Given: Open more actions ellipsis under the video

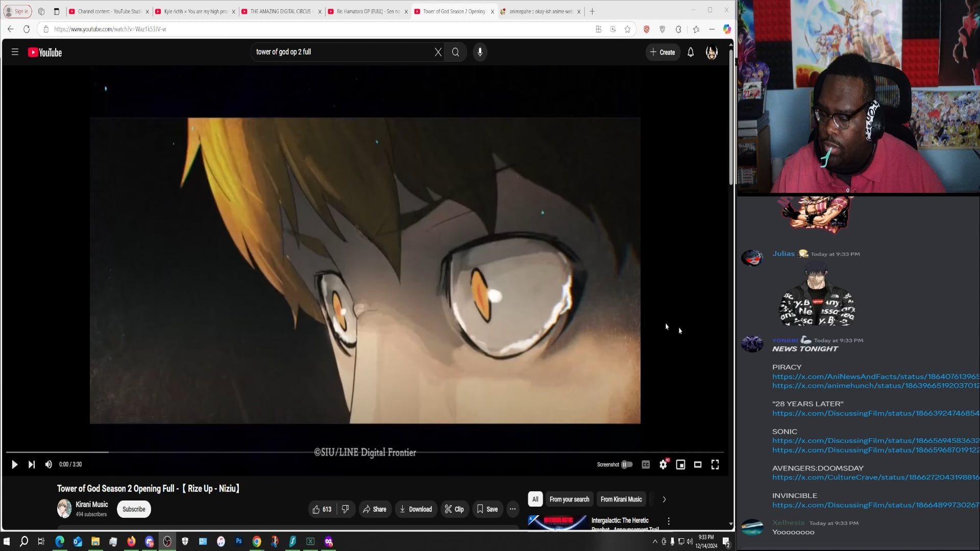Looking at the screenshot, I should [512, 509].
